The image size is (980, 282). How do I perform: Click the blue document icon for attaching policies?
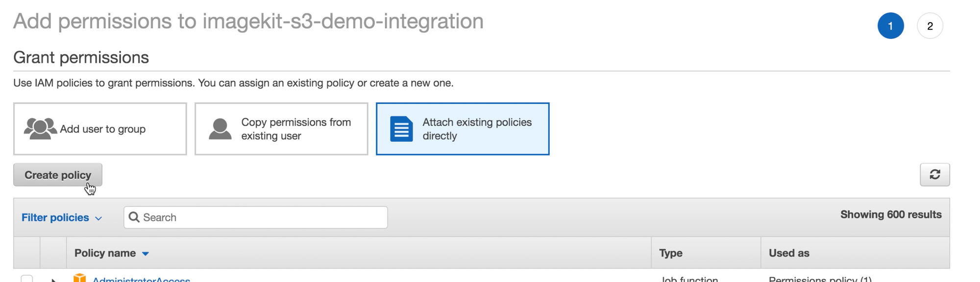click(401, 129)
